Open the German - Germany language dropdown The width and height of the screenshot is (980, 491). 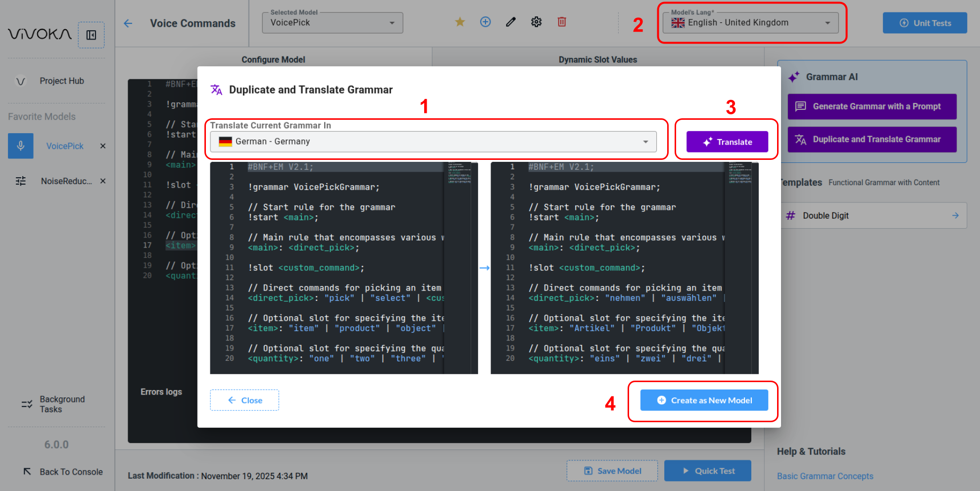pos(433,142)
